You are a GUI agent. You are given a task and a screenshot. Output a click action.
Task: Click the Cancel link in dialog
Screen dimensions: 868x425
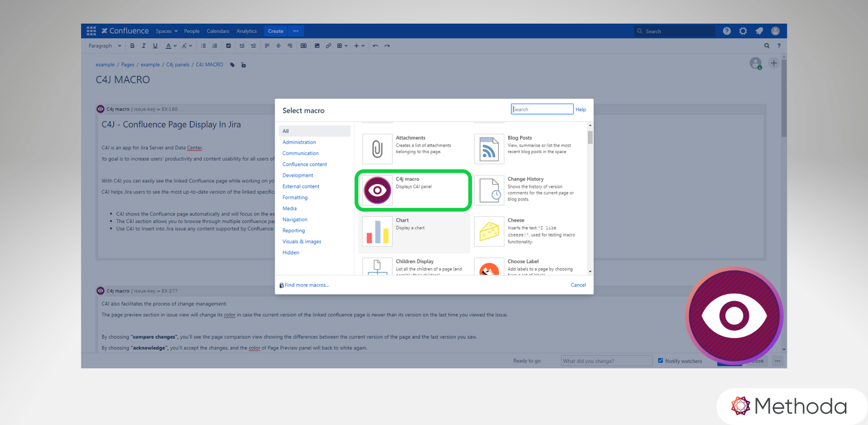point(578,285)
